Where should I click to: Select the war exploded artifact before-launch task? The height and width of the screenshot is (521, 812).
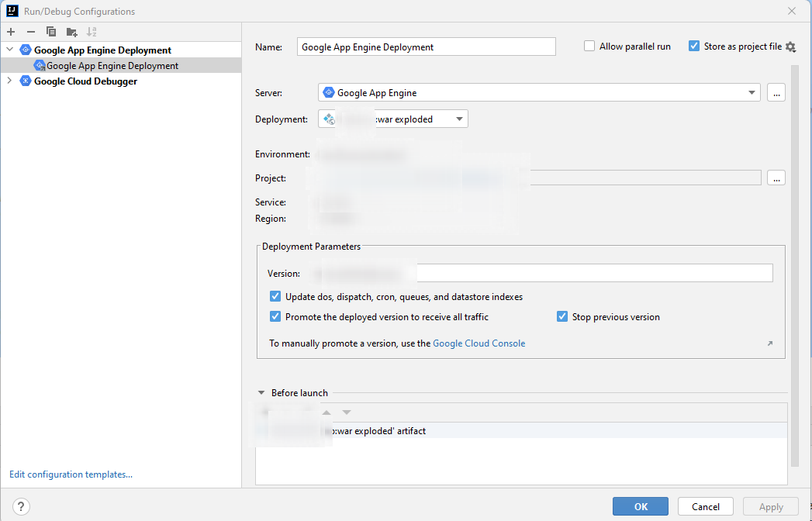521,430
